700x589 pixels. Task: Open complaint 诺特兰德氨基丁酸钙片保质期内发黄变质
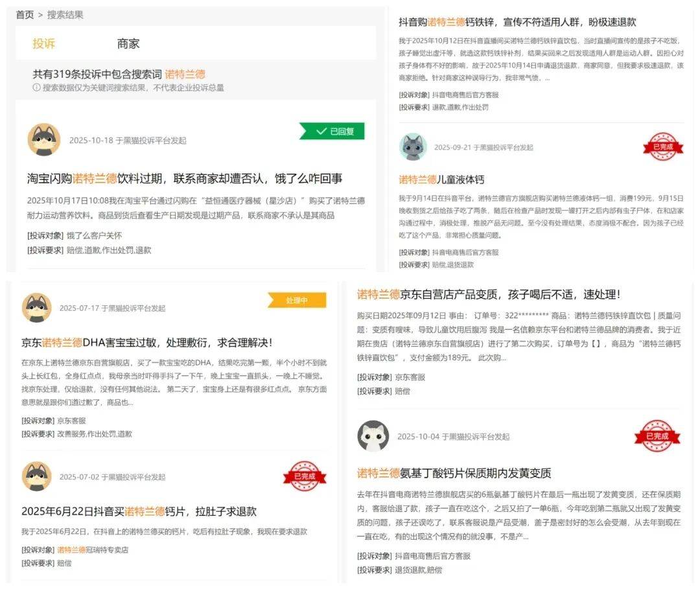click(x=454, y=473)
